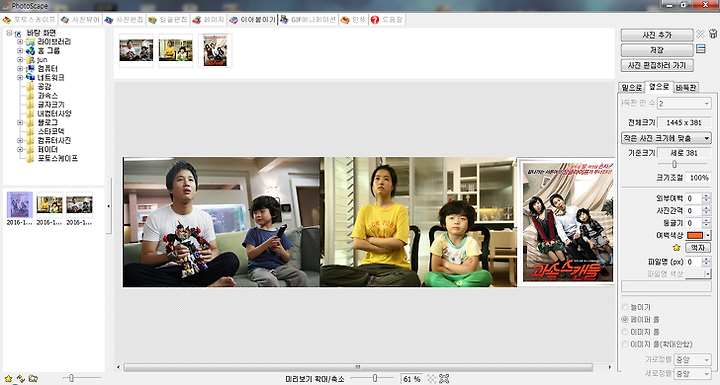Click the X remove-photo icon beside 사진 추가
Viewport: 720px width, 385px height.
coord(700,34)
